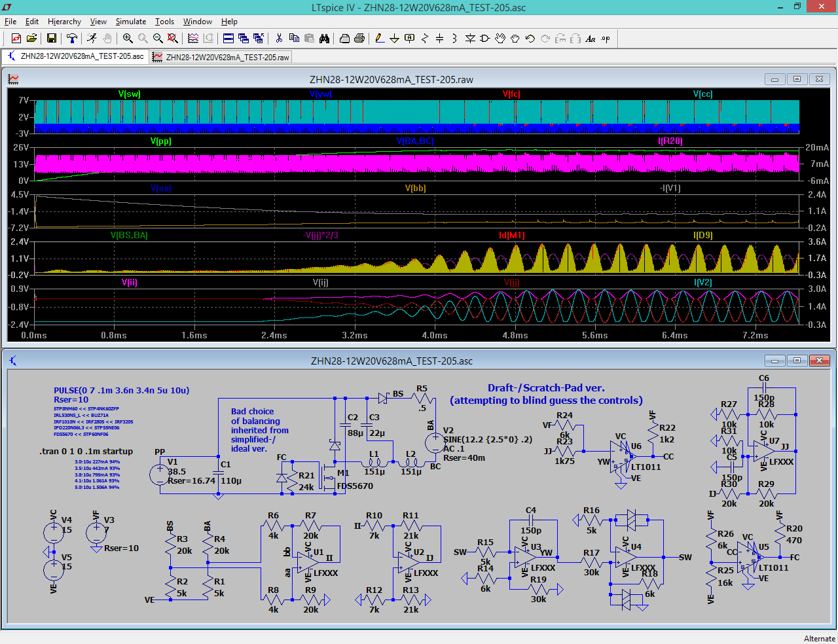Select the Move hand tool

tap(500, 39)
